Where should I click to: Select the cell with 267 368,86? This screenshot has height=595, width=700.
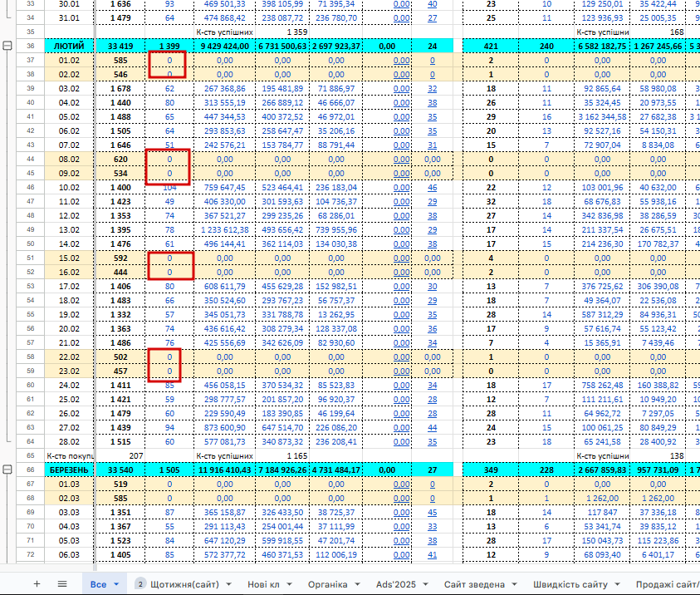point(224,88)
